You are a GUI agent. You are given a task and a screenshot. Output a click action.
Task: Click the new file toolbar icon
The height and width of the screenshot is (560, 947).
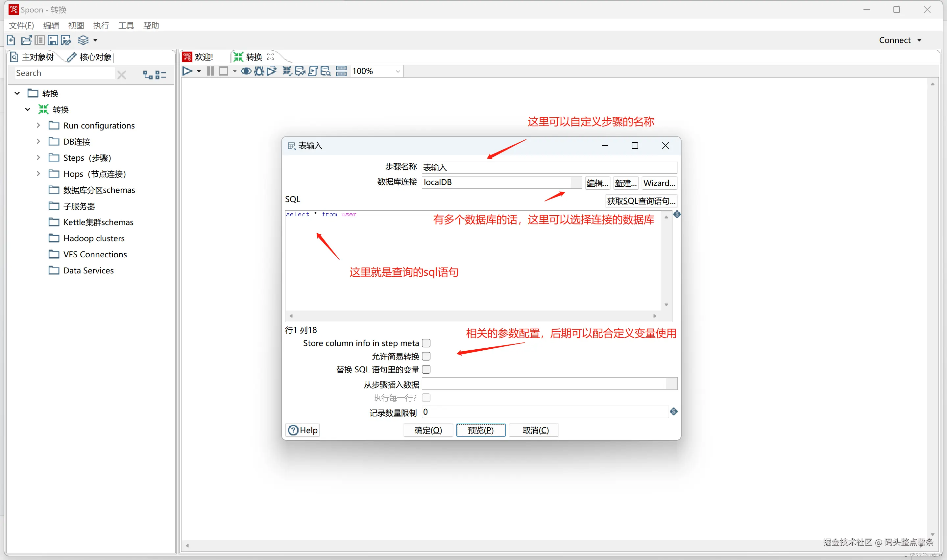tap(11, 40)
